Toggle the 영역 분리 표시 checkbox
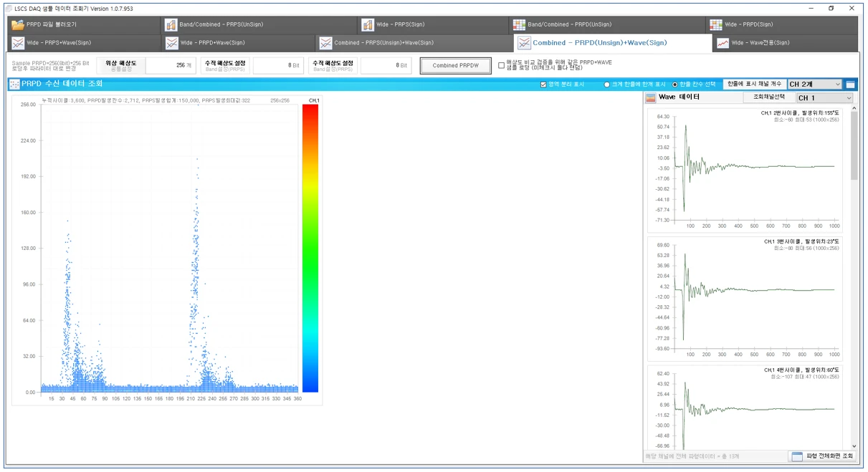Viewport: 868px width, 472px height. point(543,85)
